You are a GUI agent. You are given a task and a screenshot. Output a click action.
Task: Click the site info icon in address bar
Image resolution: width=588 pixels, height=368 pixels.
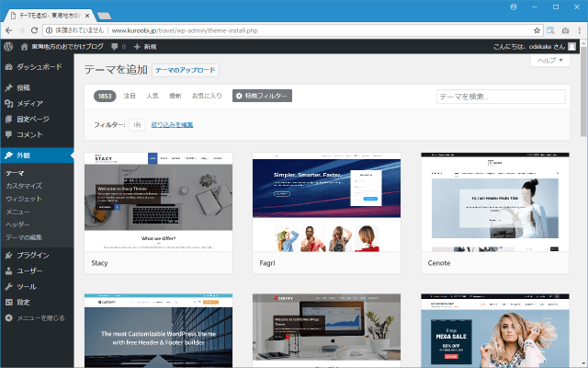click(x=49, y=30)
